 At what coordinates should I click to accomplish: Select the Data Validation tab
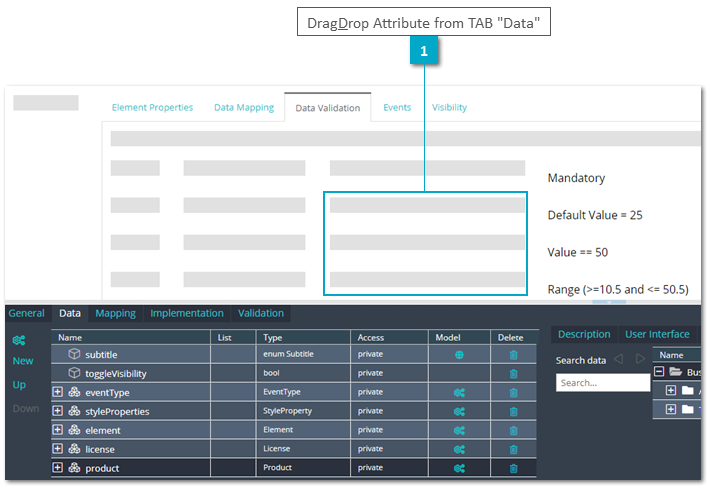[x=328, y=108]
